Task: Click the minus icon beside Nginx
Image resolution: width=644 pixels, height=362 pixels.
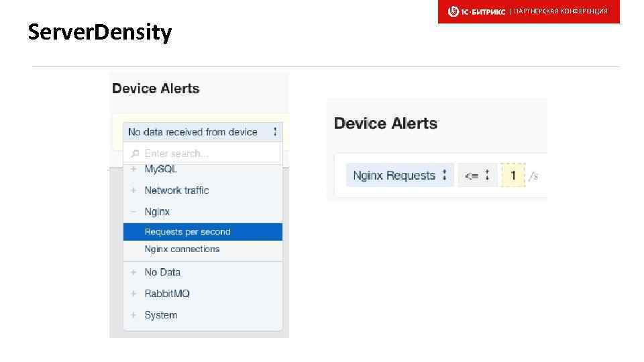Action: [x=134, y=212]
